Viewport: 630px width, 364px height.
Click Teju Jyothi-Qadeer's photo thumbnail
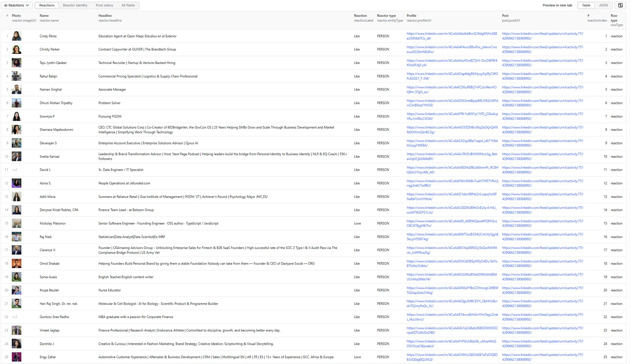pyautogui.click(x=16, y=63)
